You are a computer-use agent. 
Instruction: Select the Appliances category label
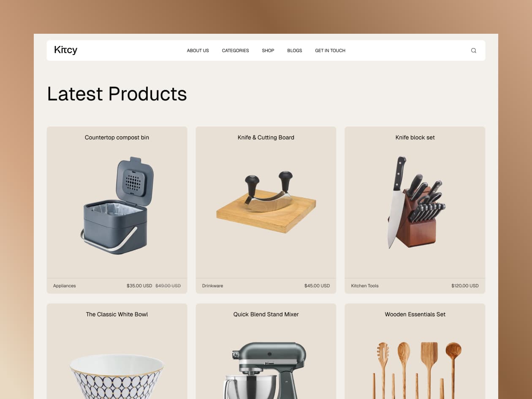coord(65,286)
